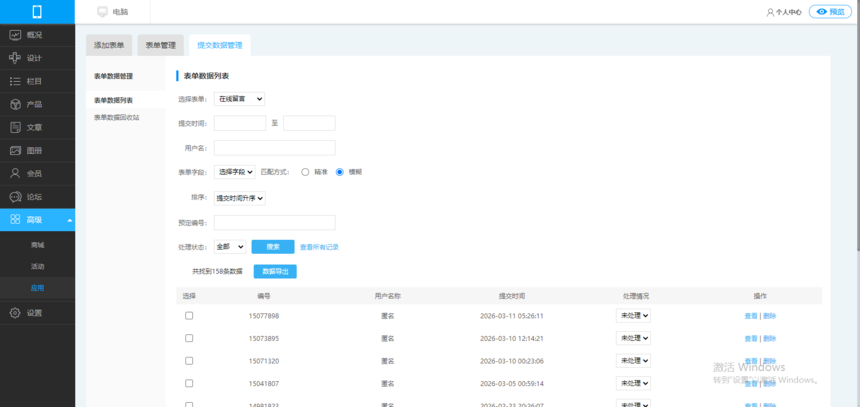Switch to the 表单管理 tab

point(161,45)
